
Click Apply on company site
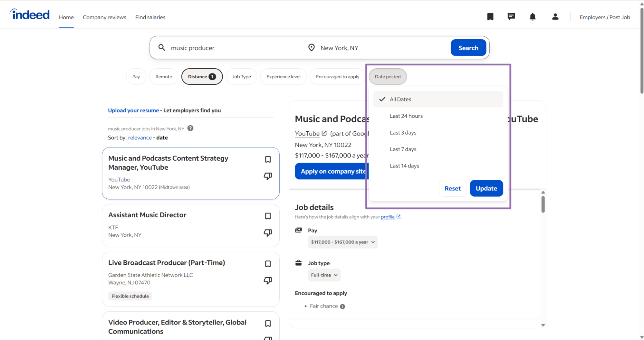coord(332,171)
